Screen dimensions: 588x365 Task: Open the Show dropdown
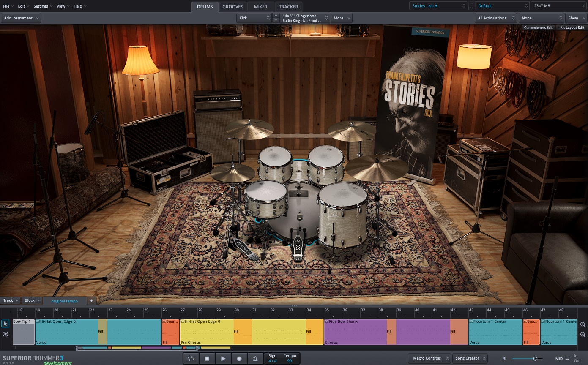pos(576,18)
